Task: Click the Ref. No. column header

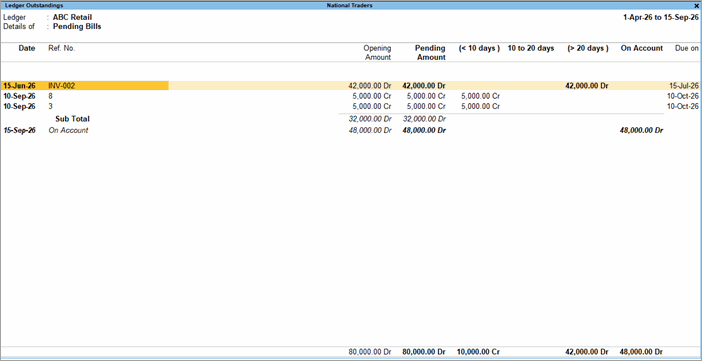Action: 62,48
